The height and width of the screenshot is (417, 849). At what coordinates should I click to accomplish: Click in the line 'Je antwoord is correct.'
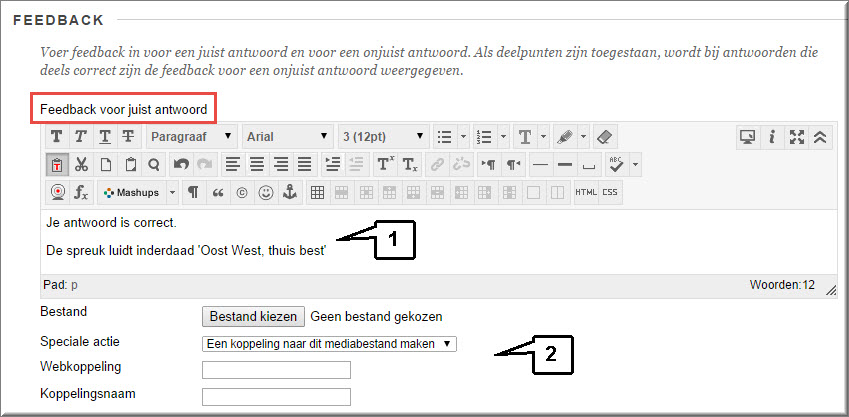(x=112, y=223)
